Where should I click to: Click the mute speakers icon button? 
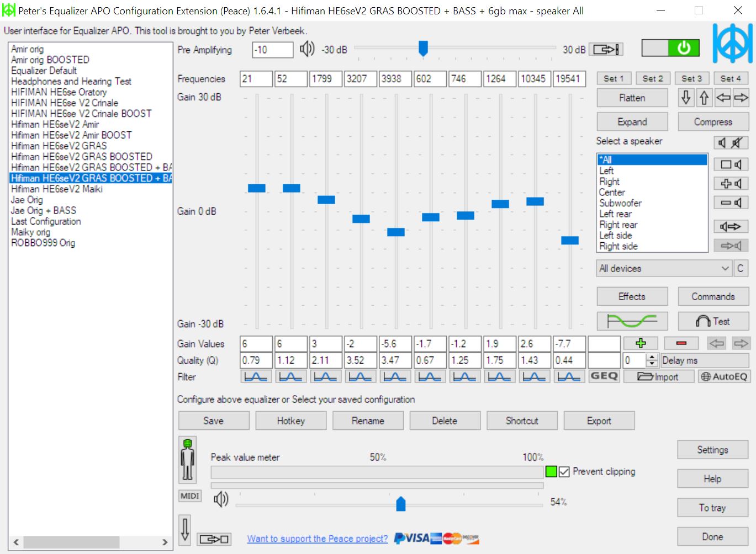tap(731, 143)
